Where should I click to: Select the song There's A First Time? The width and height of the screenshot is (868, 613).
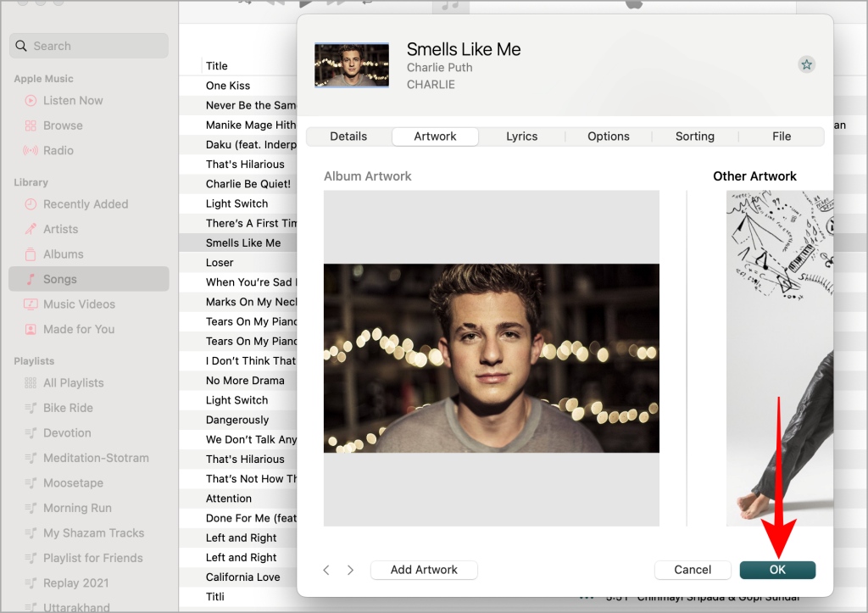pos(251,223)
